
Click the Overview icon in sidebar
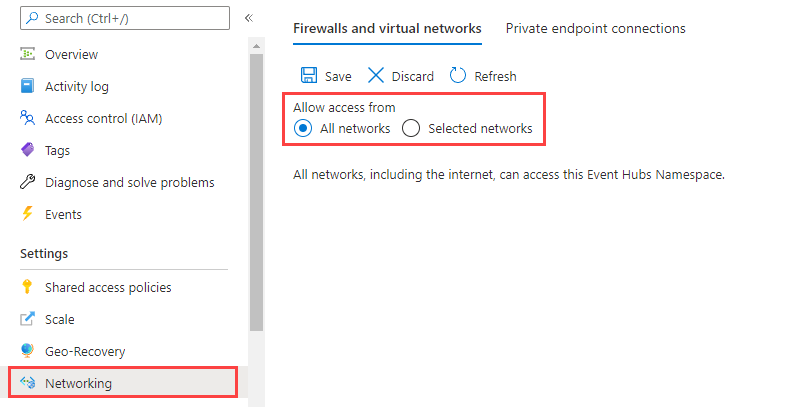28,54
